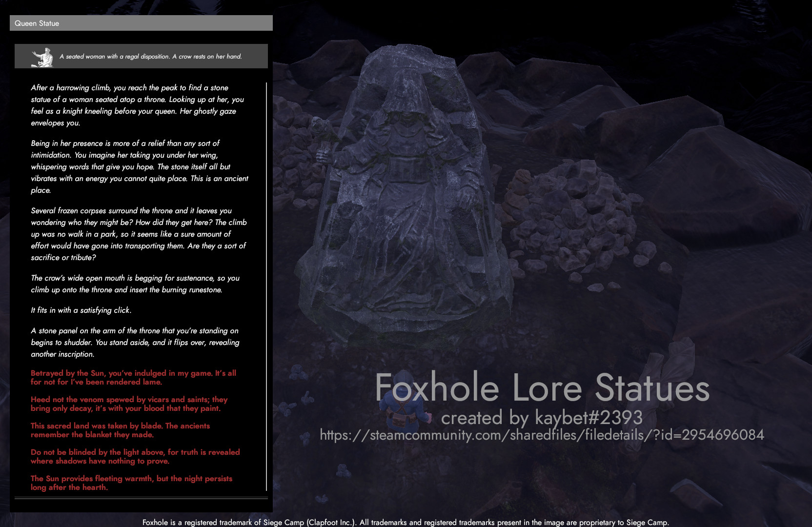Click the red 'Betrayed by the Sun' inscription
This screenshot has width=812, height=527.
click(x=134, y=378)
